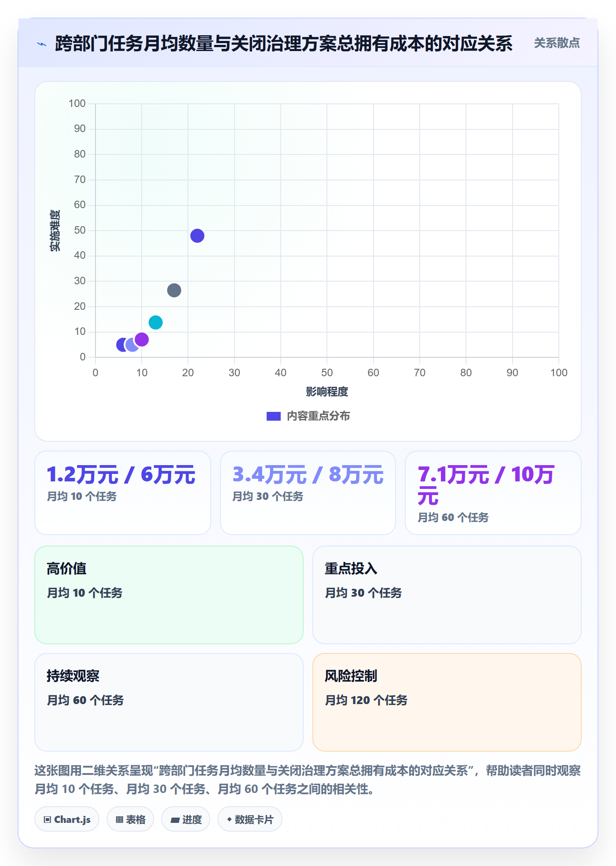The image size is (616, 866).
Task: Select the 数据卡片 tag chip
Action: [250, 819]
